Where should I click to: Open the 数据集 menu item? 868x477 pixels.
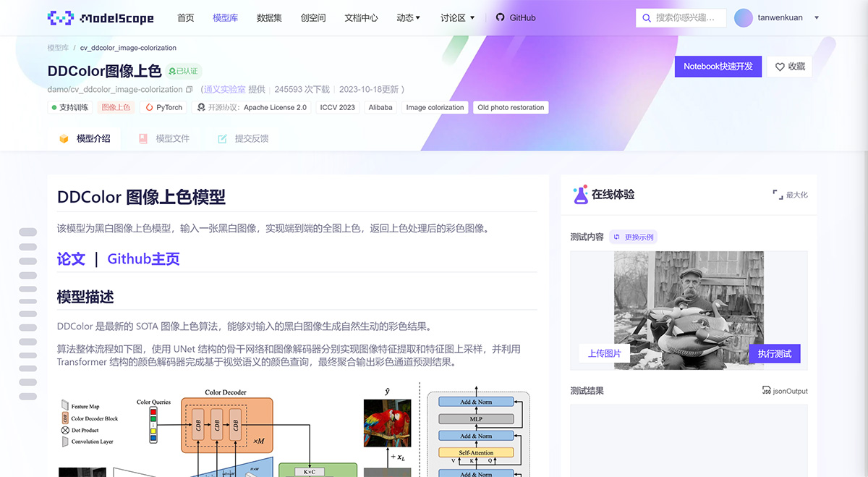[x=269, y=17]
